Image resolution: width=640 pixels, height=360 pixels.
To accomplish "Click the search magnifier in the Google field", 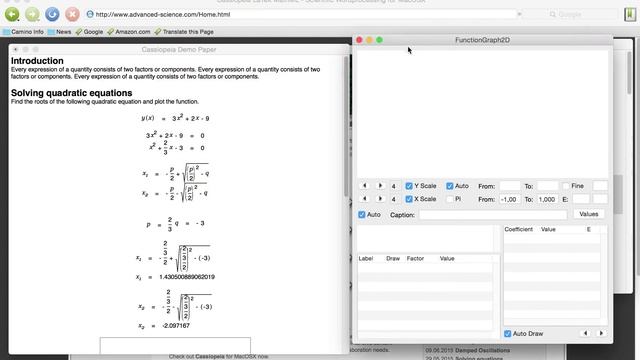I will (x=553, y=15).
